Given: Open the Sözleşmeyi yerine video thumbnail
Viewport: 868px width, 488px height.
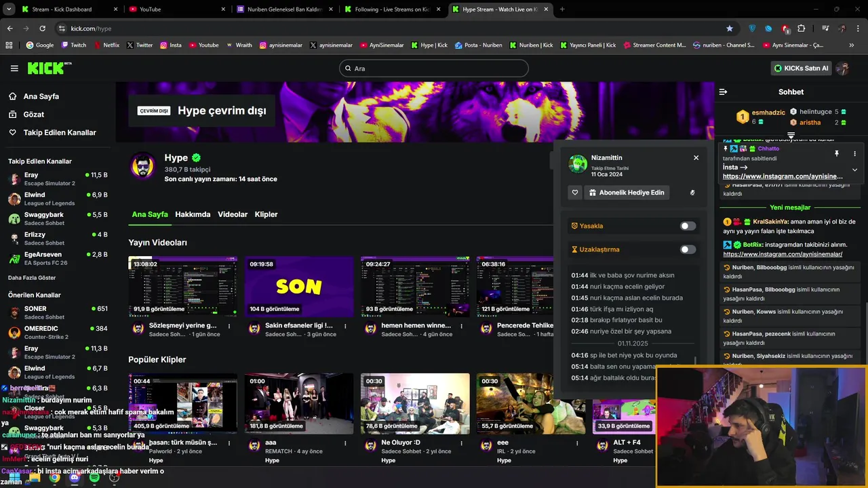Looking at the screenshot, I should [183, 287].
